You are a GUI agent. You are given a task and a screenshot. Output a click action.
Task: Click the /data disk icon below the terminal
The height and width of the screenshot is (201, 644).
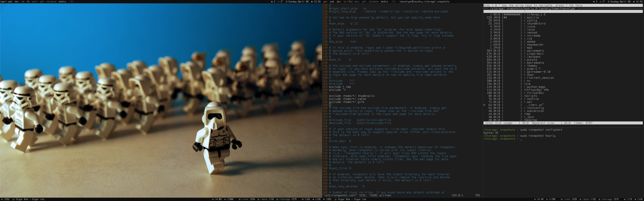[580, 199]
